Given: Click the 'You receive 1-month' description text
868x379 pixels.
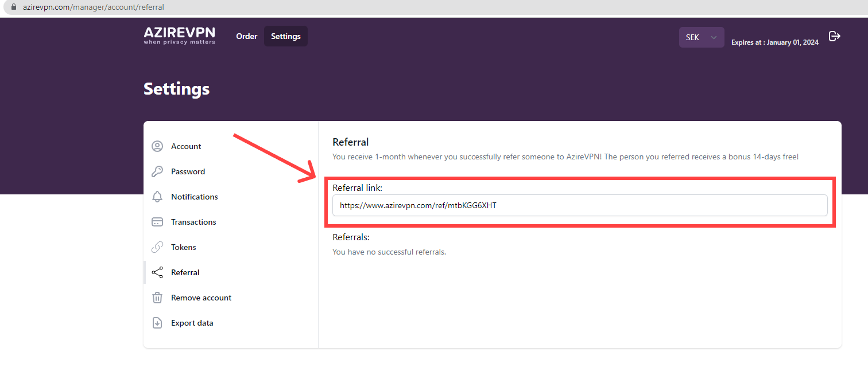Looking at the screenshot, I should coord(565,157).
